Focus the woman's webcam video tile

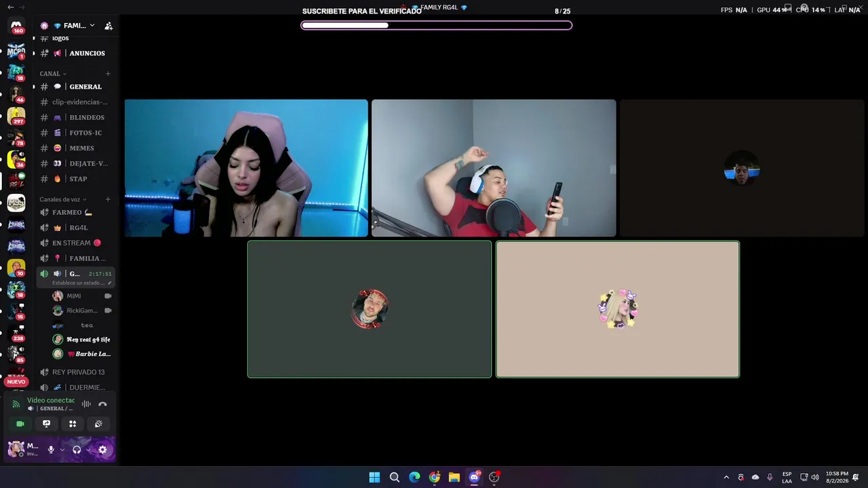pos(246,168)
